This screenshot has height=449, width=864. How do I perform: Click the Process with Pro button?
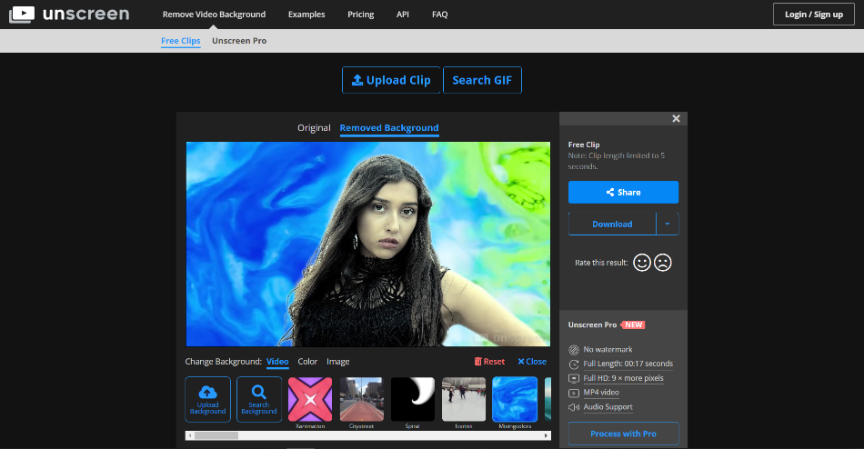(x=623, y=433)
